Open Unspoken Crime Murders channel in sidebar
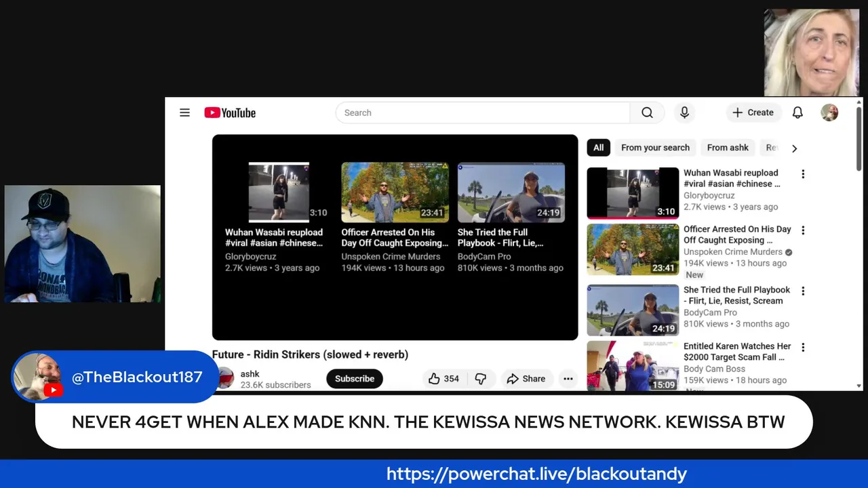 733,251
